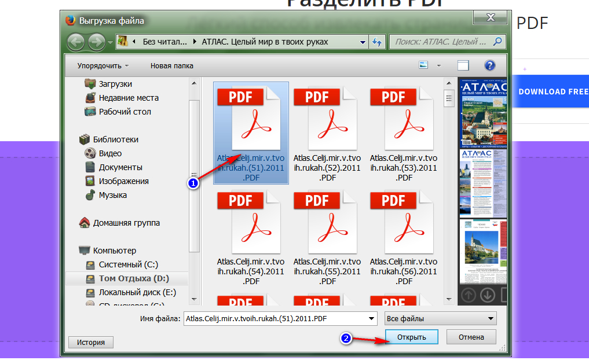Open Недавние места in the navigation pane
The width and height of the screenshot is (589, 364).
click(121, 98)
